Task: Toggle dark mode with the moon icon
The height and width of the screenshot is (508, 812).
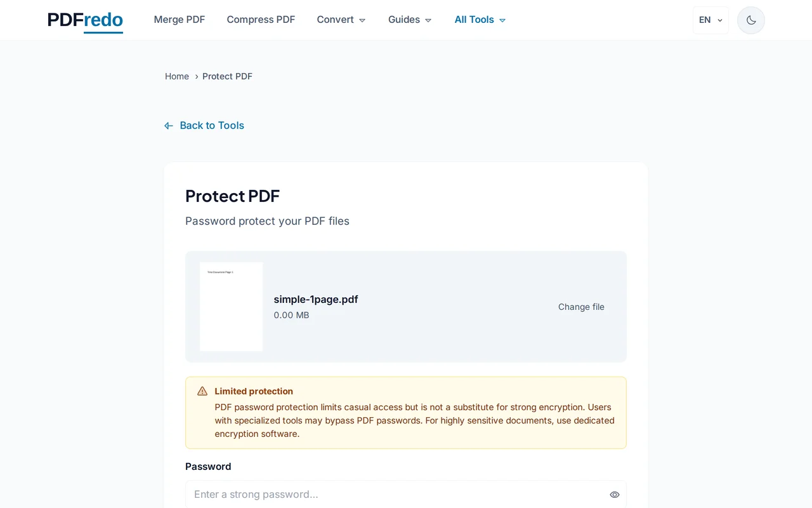Action: pos(750,20)
